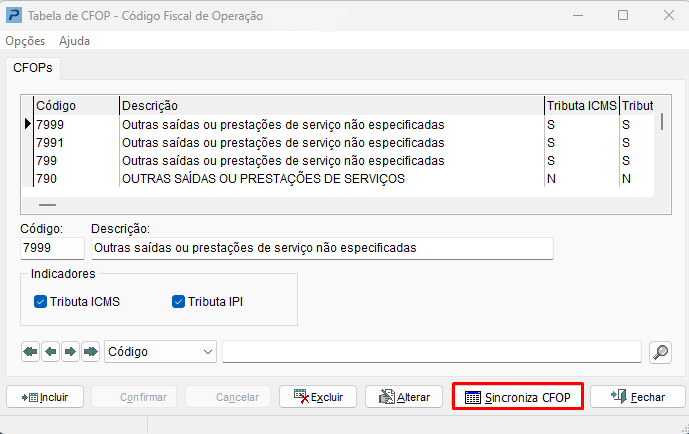Click the Excluir delete button

(317, 397)
